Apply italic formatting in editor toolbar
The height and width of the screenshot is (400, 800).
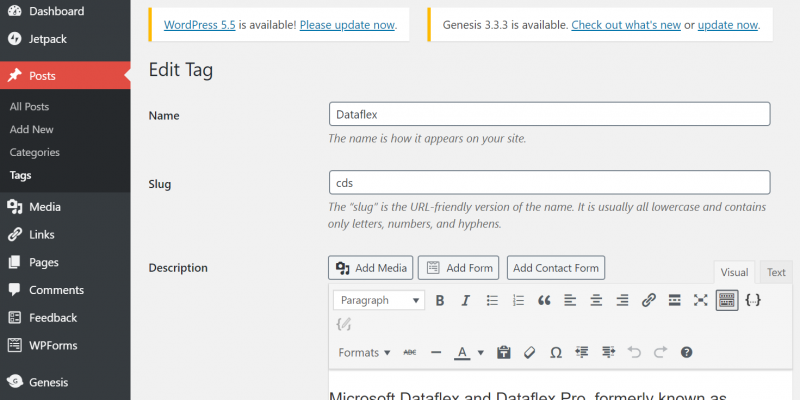[465, 301]
